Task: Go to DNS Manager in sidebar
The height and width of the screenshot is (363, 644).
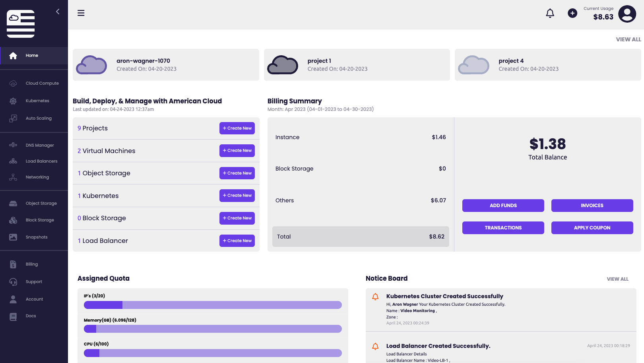Action: tap(40, 146)
